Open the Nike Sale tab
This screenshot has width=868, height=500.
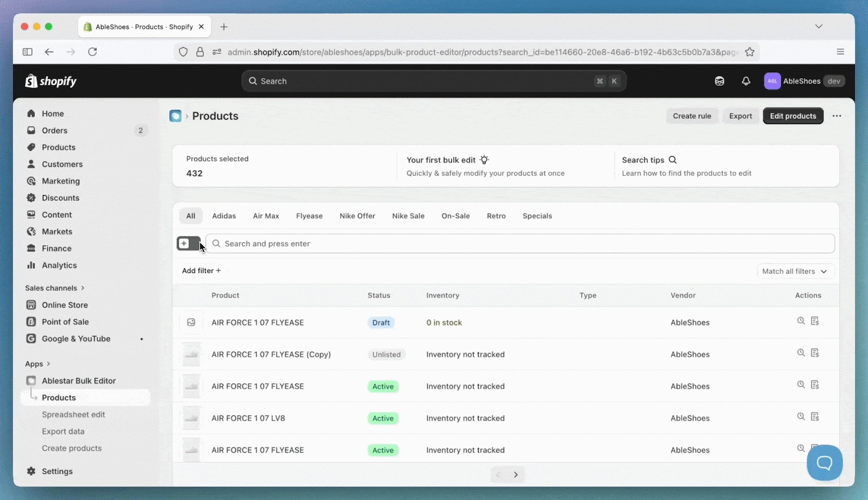pos(409,216)
